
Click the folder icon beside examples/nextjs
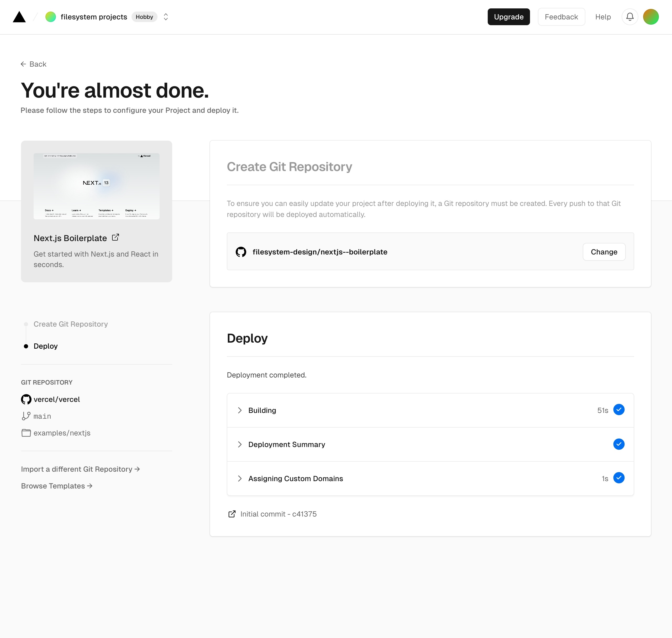tap(26, 433)
